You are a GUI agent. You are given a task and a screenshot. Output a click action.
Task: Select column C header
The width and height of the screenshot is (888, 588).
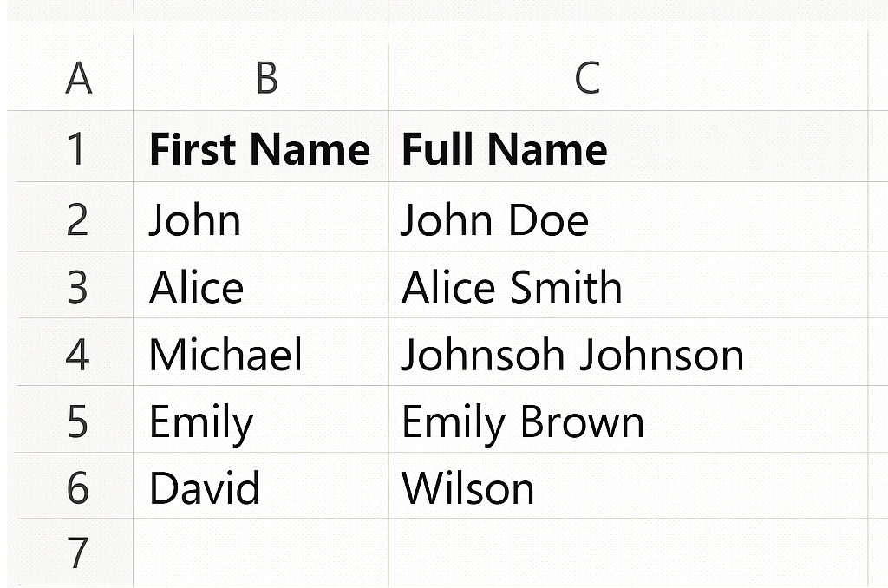pos(587,79)
